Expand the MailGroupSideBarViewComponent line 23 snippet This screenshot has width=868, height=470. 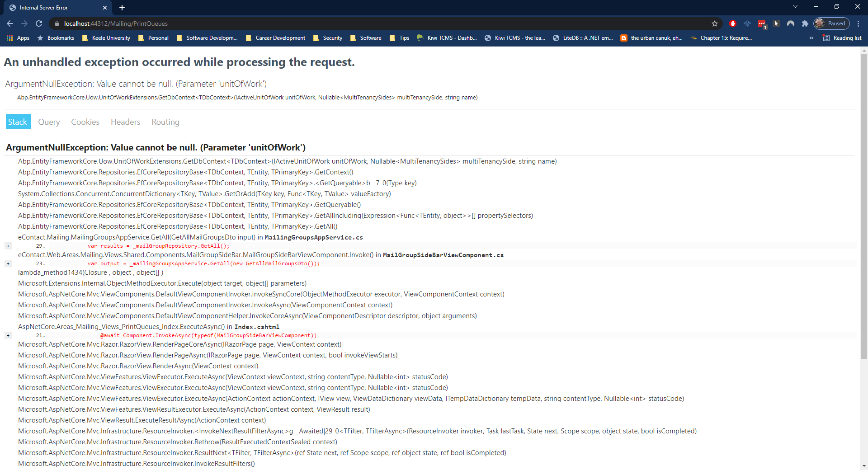coord(8,263)
